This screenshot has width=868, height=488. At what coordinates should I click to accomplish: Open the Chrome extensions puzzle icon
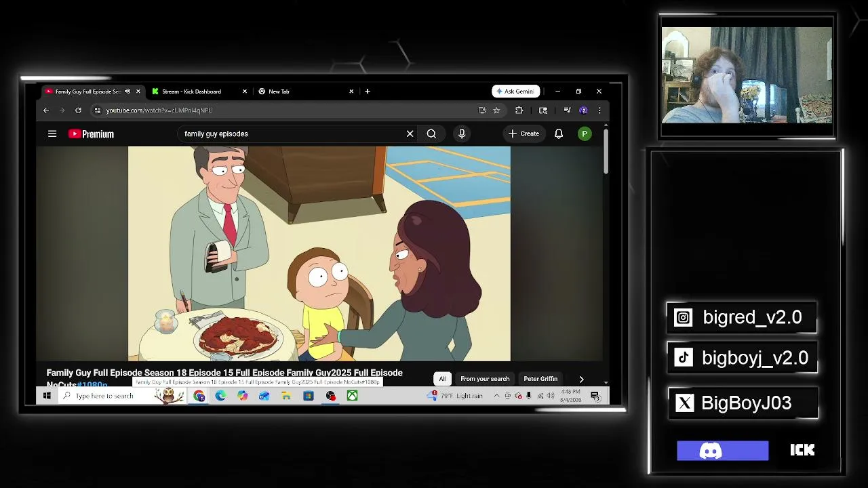pyautogui.click(x=519, y=110)
